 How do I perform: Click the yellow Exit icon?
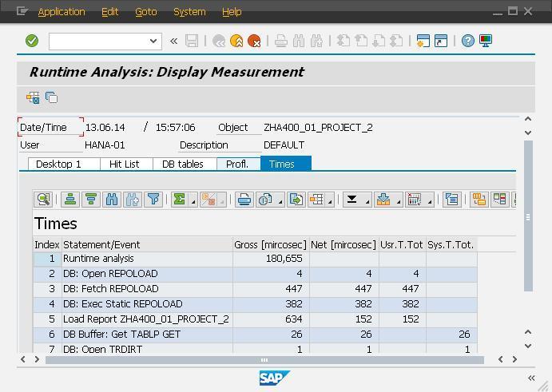[236, 42]
